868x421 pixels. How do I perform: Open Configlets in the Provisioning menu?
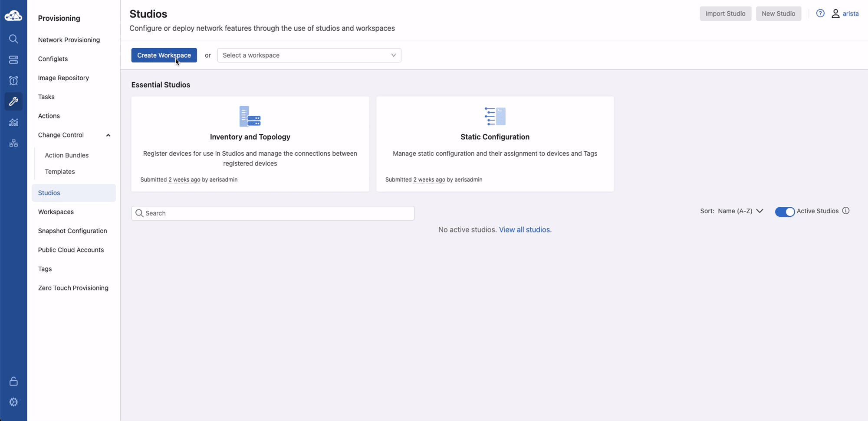tap(53, 59)
